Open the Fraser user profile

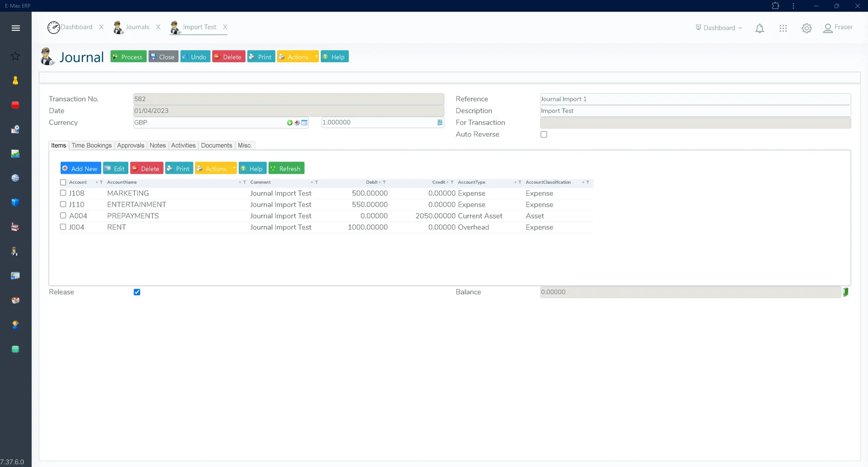(838, 28)
